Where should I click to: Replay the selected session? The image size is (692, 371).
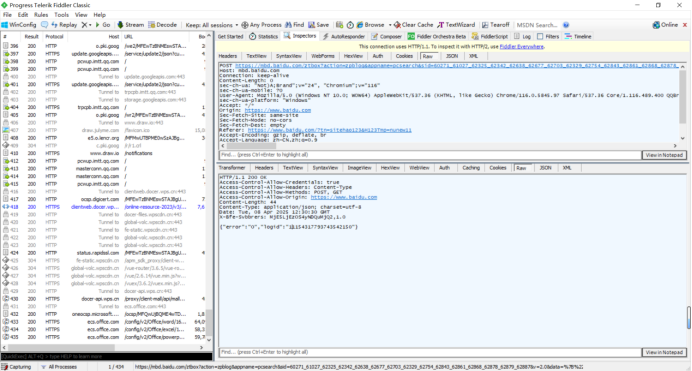click(64, 25)
